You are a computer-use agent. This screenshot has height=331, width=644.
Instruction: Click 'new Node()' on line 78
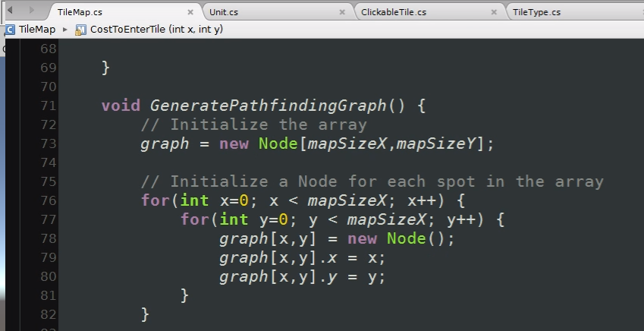coord(401,238)
